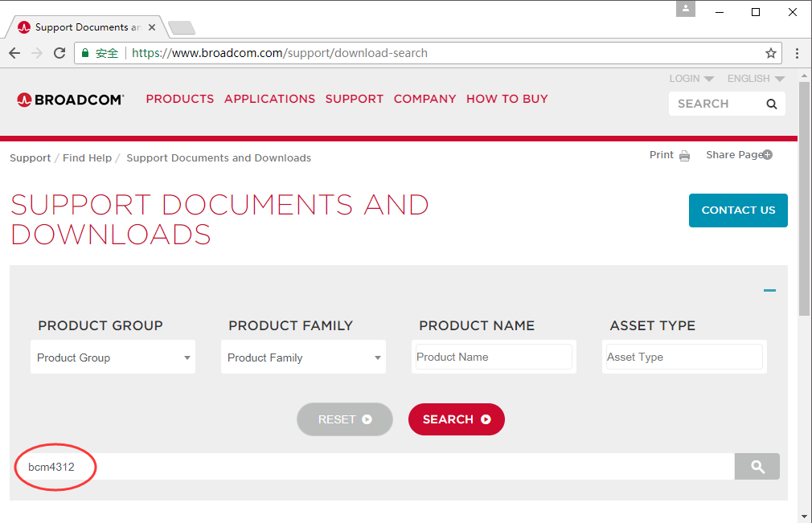The width and height of the screenshot is (812, 523).
Task: Close the Support Documents tab
Action: tap(152, 27)
